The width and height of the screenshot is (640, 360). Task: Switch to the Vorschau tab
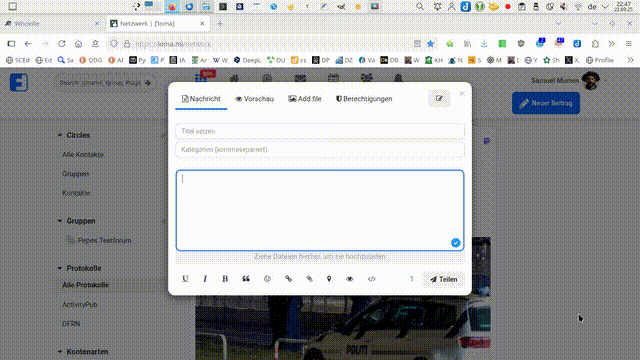click(254, 99)
